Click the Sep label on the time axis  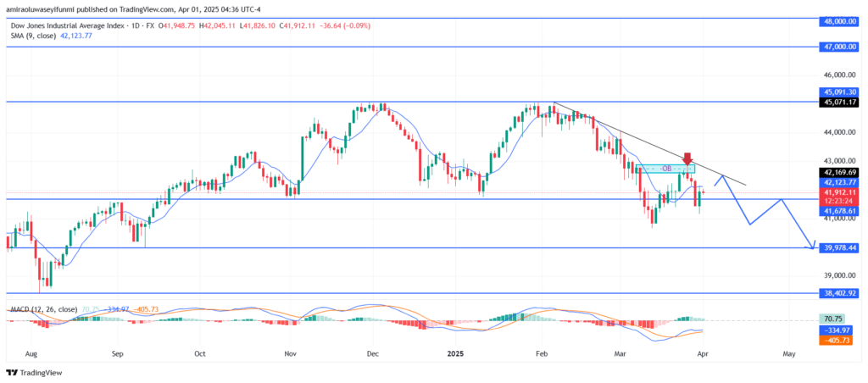pyautogui.click(x=115, y=353)
